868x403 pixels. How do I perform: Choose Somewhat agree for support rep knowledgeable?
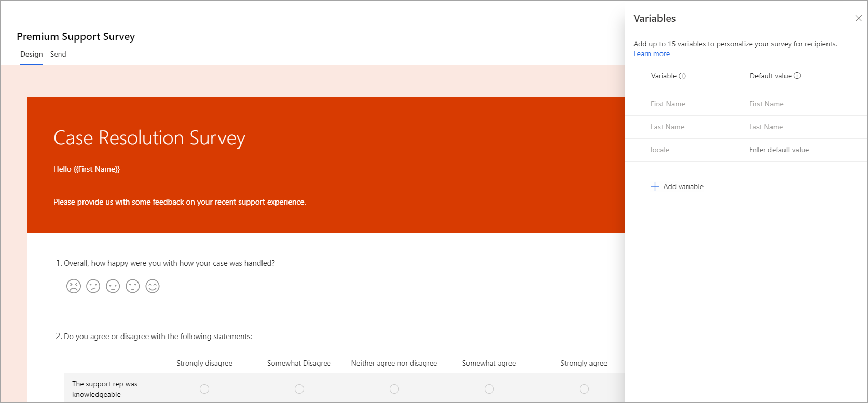[489, 389]
